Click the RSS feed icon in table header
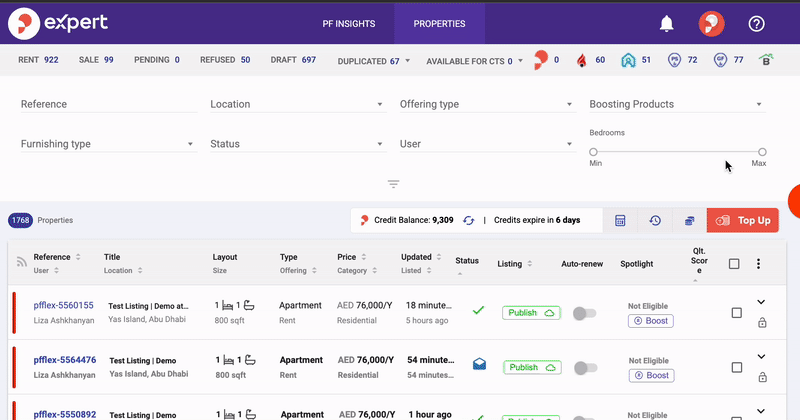Image resolution: width=800 pixels, height=420 pixels. tap(21, 262)
